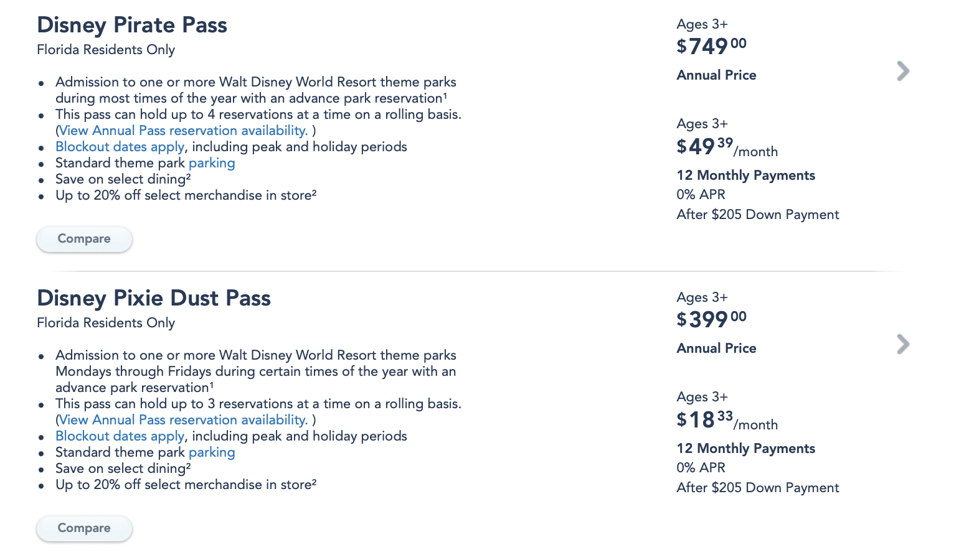Screen dimensions: 969x560
Task: Open Blockout dates apply link for Pixie Dust Pass
Action: [x=120, y=436]
